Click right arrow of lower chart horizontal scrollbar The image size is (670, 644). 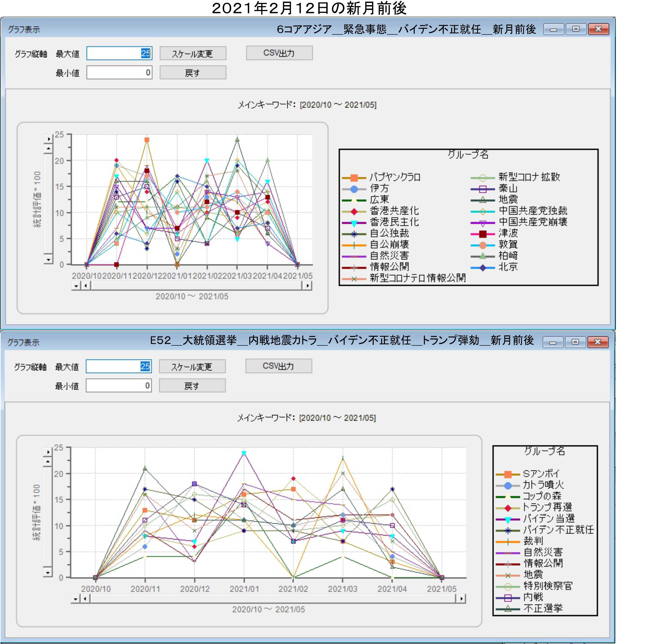click(x=461, y=599)
